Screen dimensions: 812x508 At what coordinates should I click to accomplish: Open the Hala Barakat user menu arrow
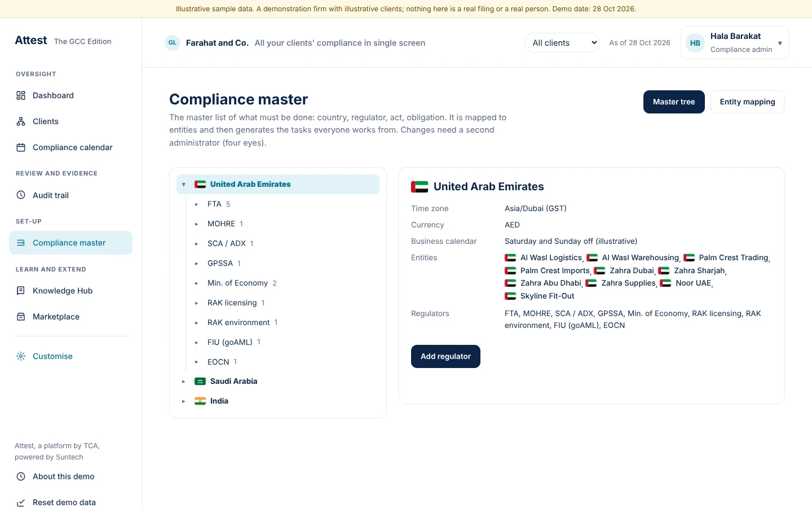tap(780, 43)
